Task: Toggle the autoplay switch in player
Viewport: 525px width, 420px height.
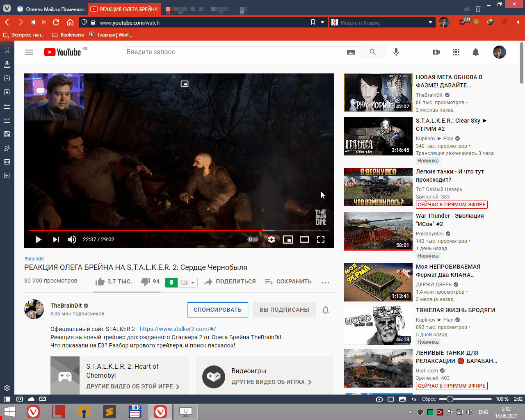Action: click(x=253, y=240)
